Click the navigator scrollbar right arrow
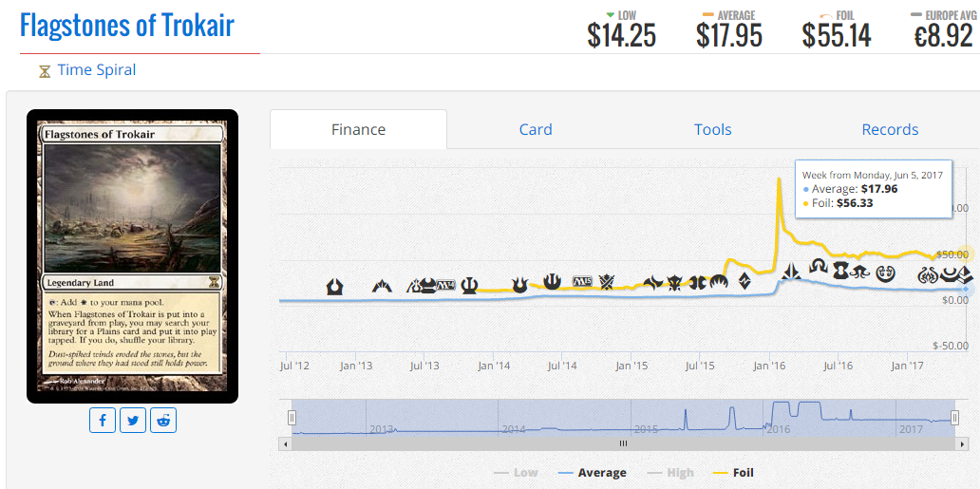The width and height of the screenshot is (980, 489). point(963,443)
